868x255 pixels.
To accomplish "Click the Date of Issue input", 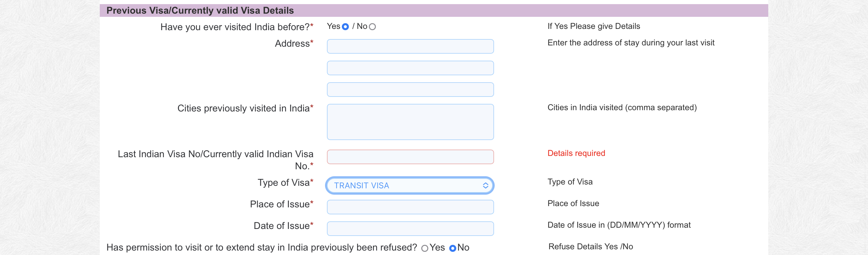I will coord(410,229).
